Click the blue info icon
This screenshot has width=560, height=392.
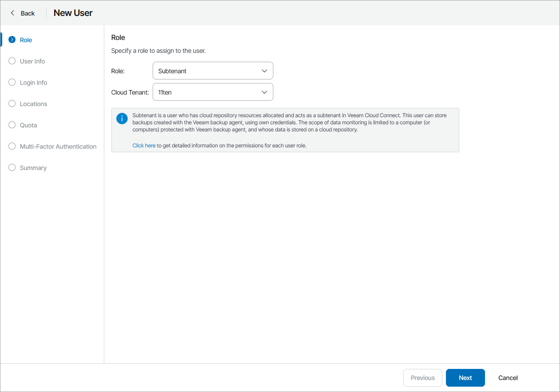(122, 119)
